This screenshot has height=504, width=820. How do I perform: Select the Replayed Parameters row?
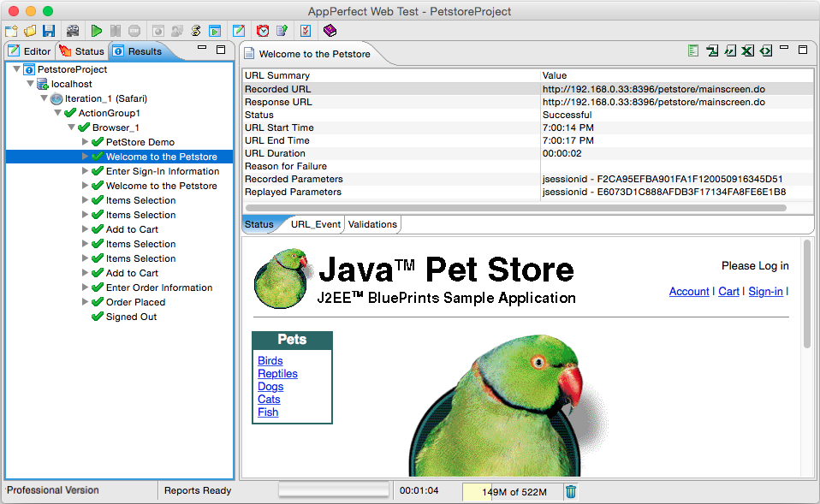point(527,192)
